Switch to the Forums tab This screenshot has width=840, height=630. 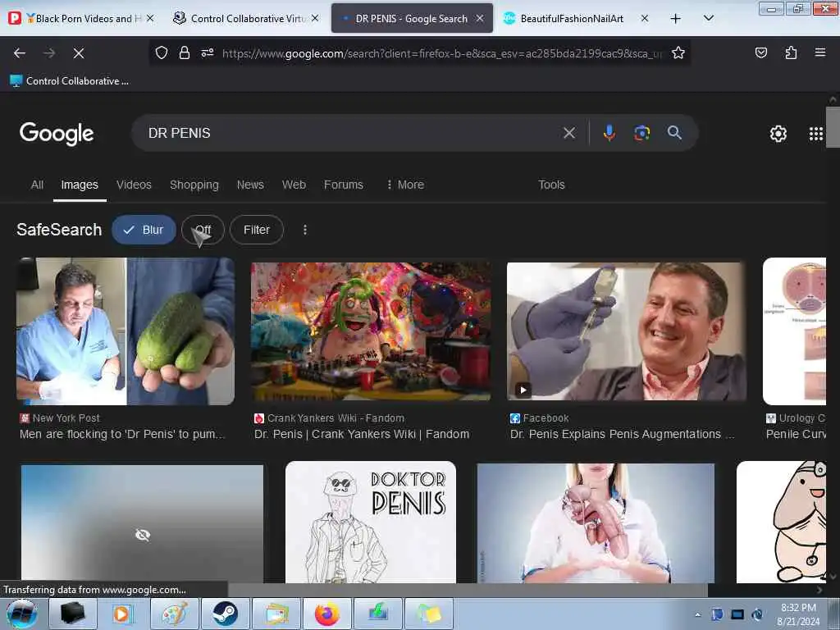tap(344, 185)
